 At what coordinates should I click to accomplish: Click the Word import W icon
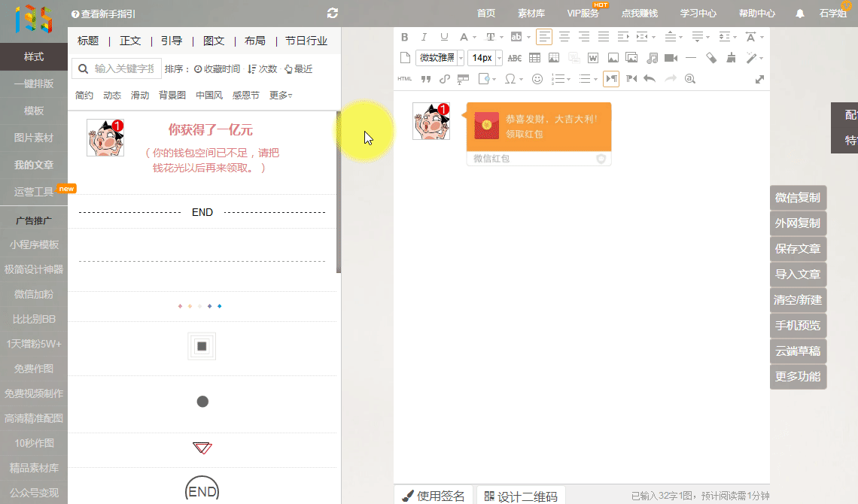(x=592, y=58)
